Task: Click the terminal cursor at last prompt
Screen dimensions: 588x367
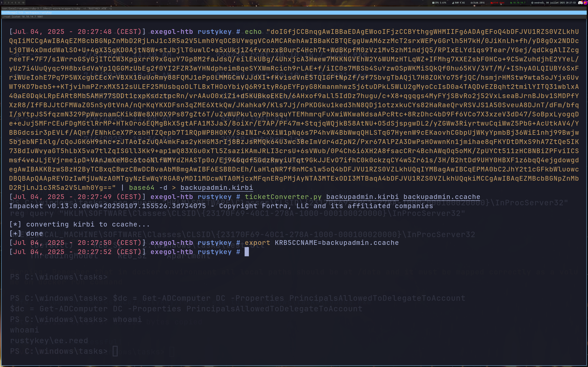Action: point(246,252)
